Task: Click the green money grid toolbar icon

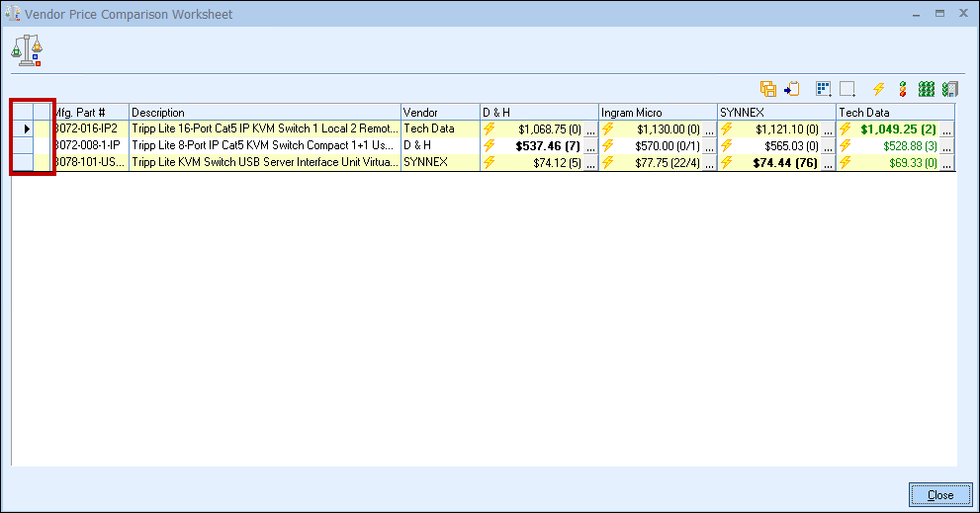Action: coord(927,89)
